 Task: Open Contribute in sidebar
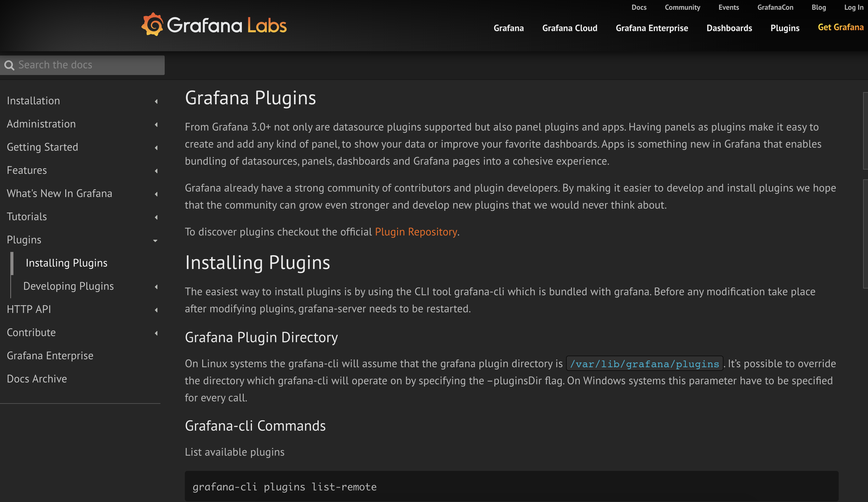tap(31, 332)
